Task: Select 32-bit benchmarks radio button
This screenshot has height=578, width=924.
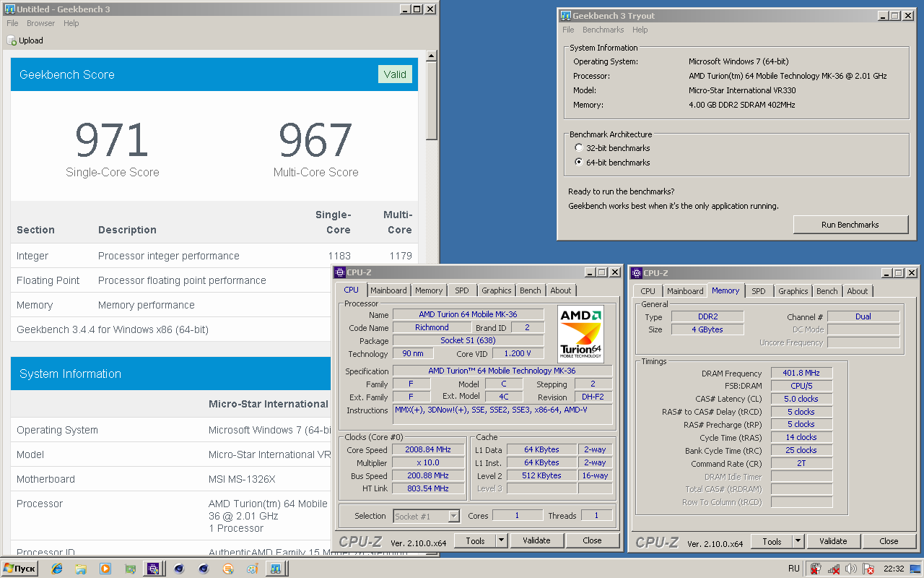Action: pos(579,148)
